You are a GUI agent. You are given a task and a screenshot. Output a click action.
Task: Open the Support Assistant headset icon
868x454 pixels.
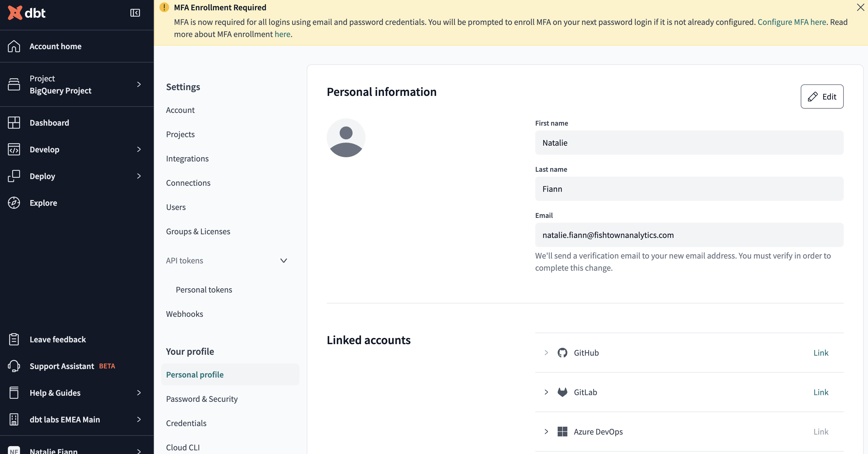14,366
